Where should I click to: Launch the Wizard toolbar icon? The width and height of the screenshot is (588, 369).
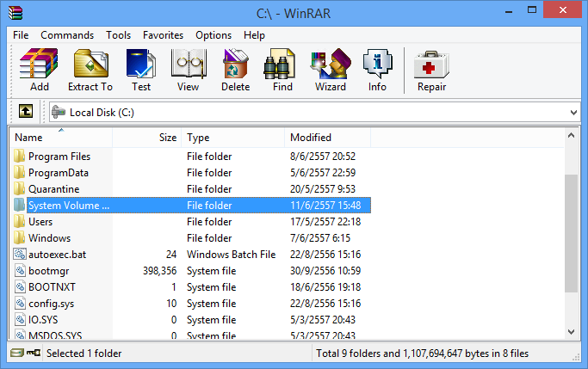[x=331, y=64]
